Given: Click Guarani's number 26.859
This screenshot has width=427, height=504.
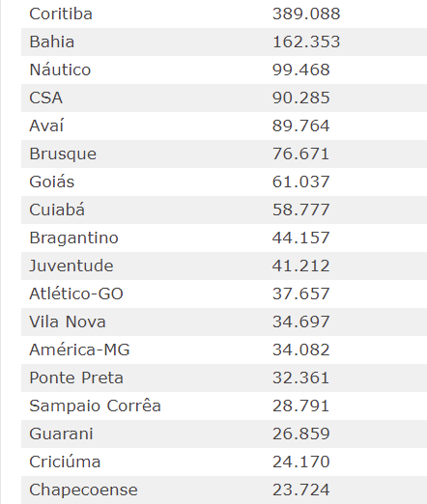Looking at the screenshot, I should [301, 434].
